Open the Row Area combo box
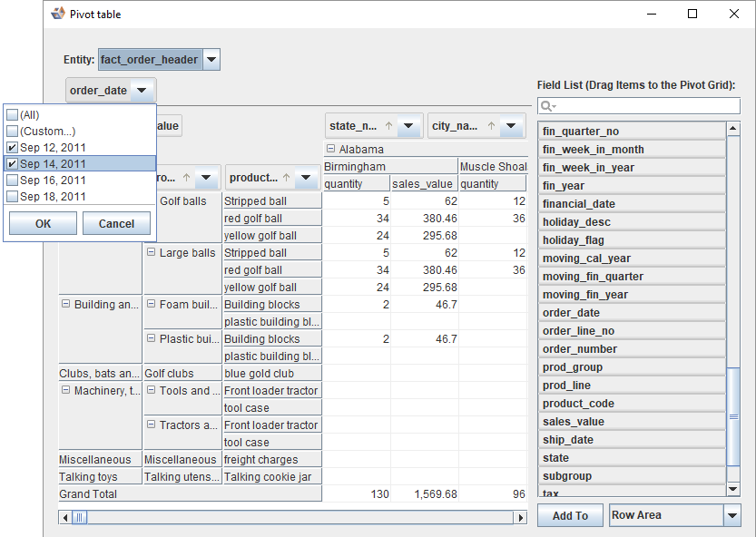Viewport: 756px width, 537px height. (x=732, y=515)
